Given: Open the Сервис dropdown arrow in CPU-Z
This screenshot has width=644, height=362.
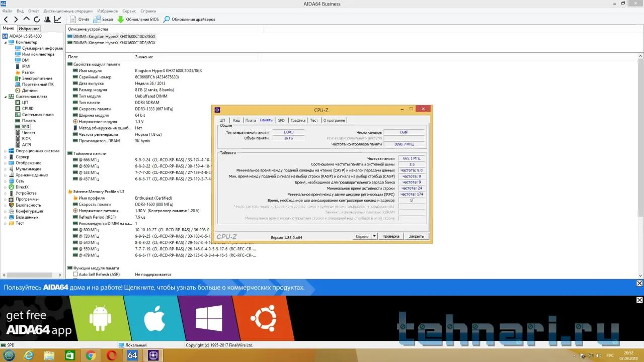Looking at the screenshot, I should (374, 236).
